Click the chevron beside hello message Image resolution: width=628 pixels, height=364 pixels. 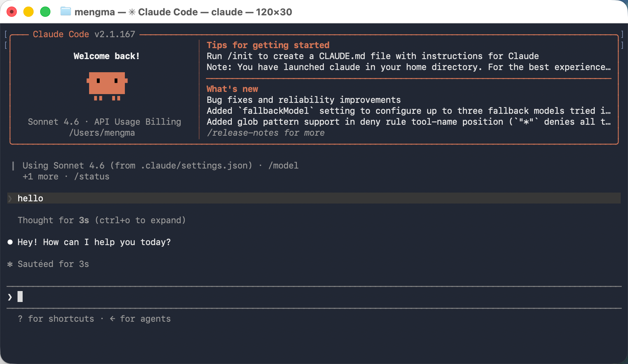tap(10, 198)
